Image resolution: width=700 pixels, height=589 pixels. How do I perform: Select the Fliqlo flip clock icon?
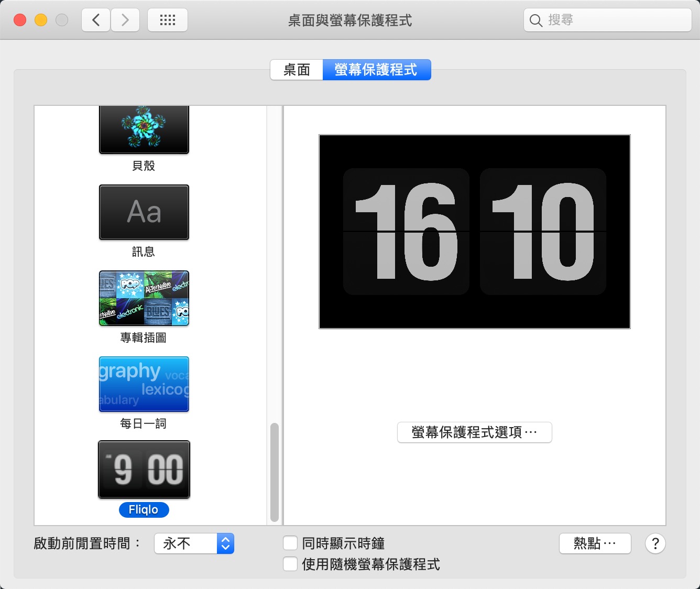[144, 470]
